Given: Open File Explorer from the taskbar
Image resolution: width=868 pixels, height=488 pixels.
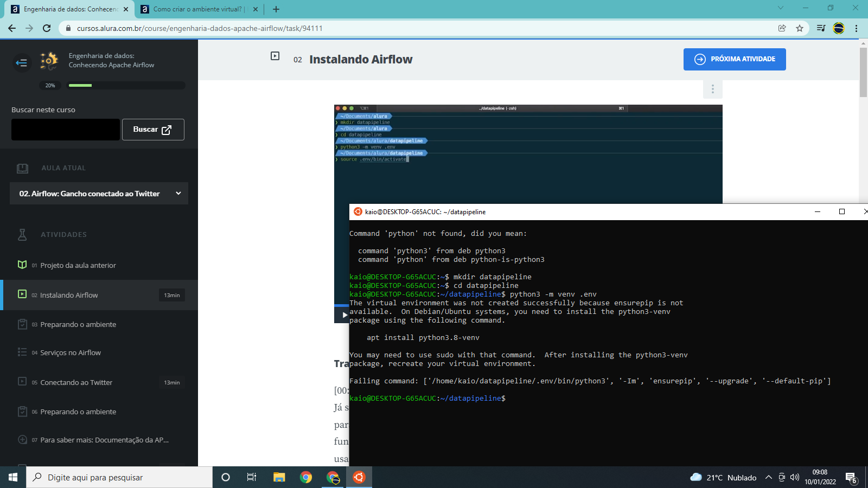Looking at the screenshot, I should coord(279,477).
